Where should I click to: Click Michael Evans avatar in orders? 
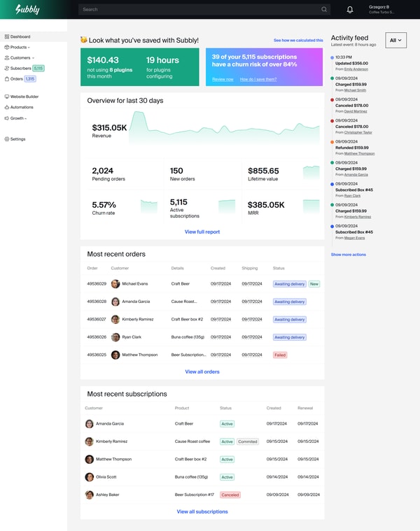point(115,284)
